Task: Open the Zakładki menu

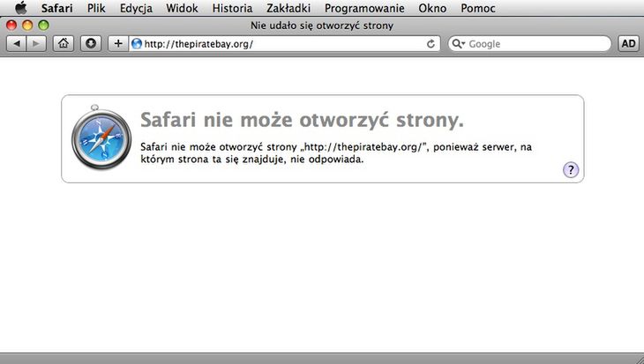Action: (x=288, y=8)
